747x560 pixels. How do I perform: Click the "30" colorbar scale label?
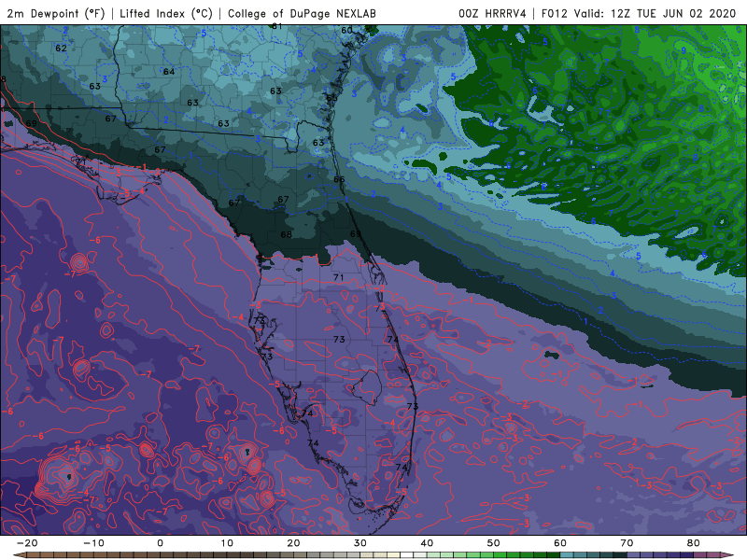click(x=360, y=543)
